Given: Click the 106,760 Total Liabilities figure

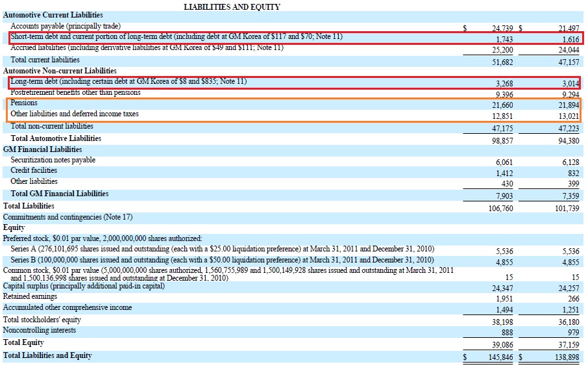Looking at the screenshot, I should click(x=500, y=209).
